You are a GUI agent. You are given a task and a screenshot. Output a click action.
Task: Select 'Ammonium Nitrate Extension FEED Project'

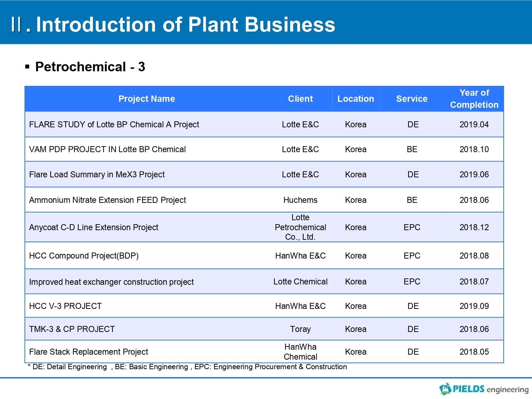(107, 200)
